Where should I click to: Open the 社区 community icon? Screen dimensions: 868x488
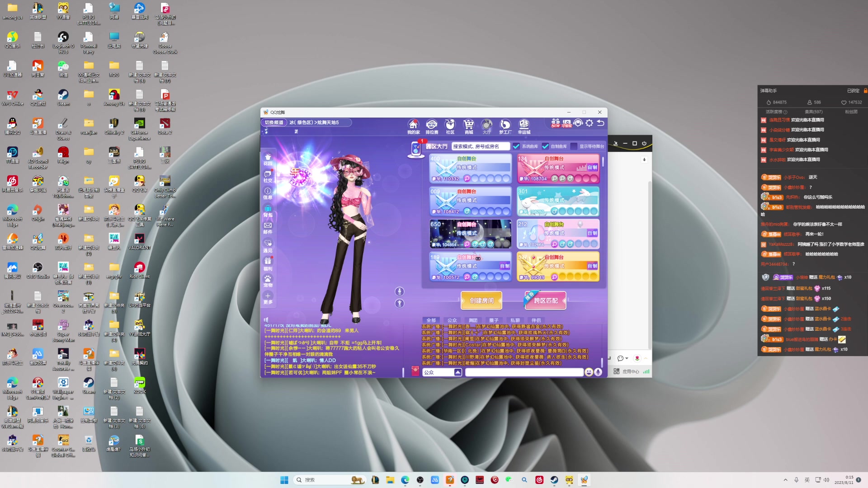pos(450,127)
